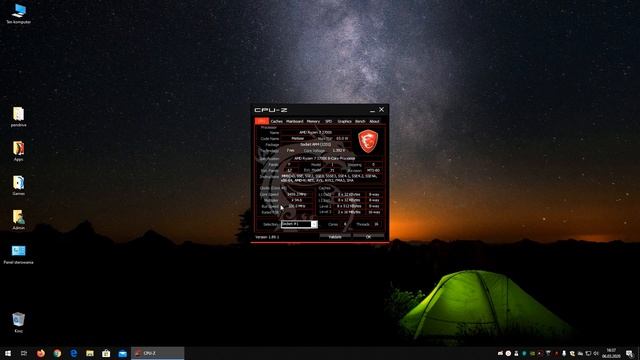Minimize the CPU-Z window
This screenshot has height=360, width=640.
click(373, 110)
